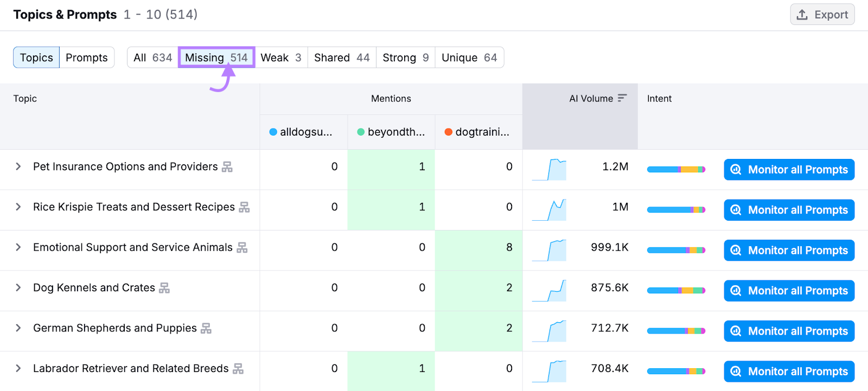Select the All 634 filter

click(152, 57)
